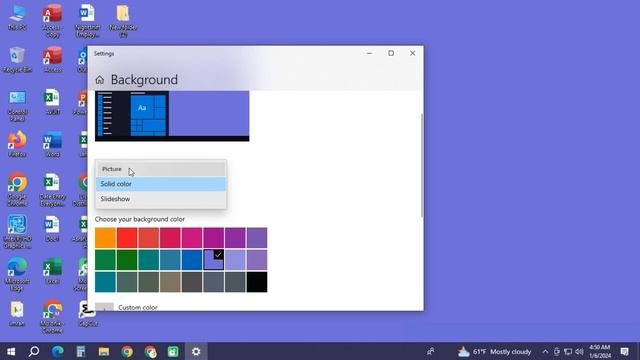The width and height of the screenshot is (640, 360).
Task: Open Chrome with profile badge on taskbar
Action: pos(150,351)
